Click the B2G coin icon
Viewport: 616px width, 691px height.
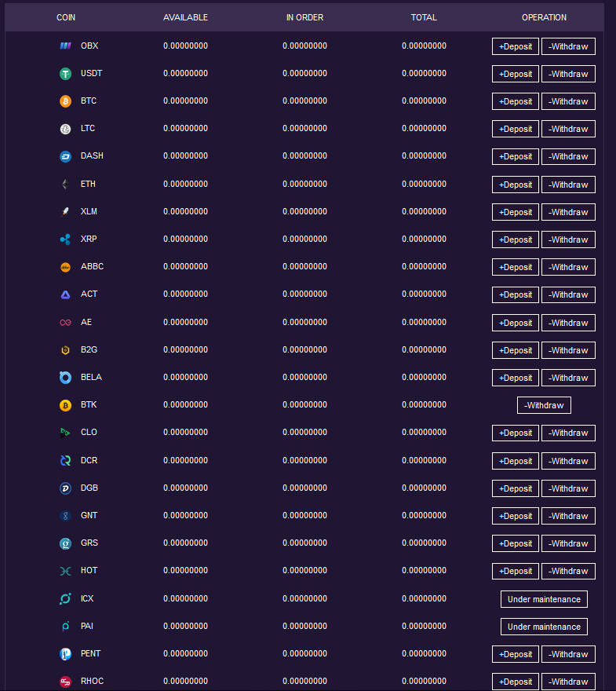(x=66, y=350)
